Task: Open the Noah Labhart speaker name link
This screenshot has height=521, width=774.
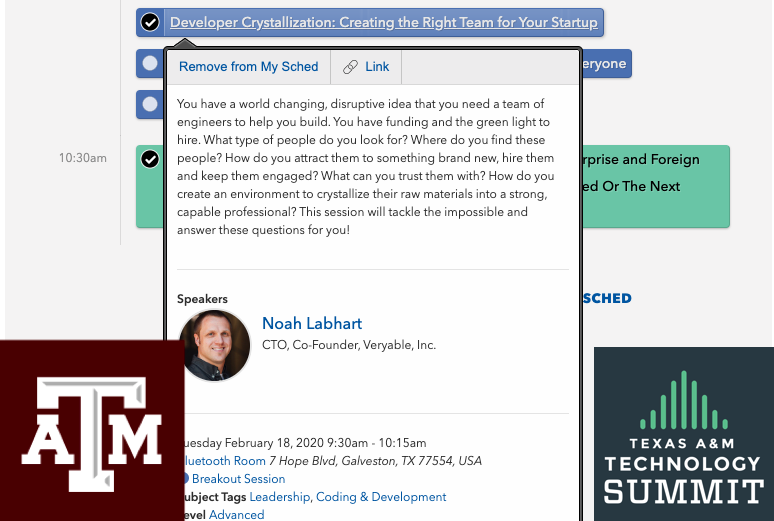Action: (312, 323)
